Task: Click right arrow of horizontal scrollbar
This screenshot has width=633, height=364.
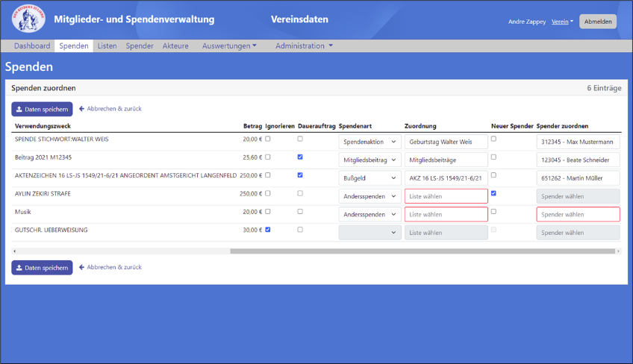Action: tap(618, 251)
